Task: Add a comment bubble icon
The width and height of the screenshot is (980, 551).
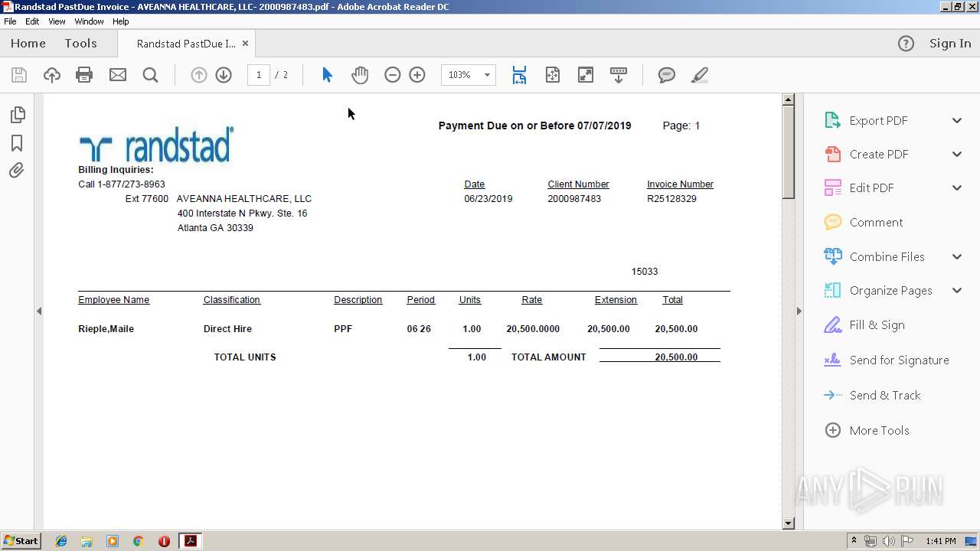Action: 667,75
